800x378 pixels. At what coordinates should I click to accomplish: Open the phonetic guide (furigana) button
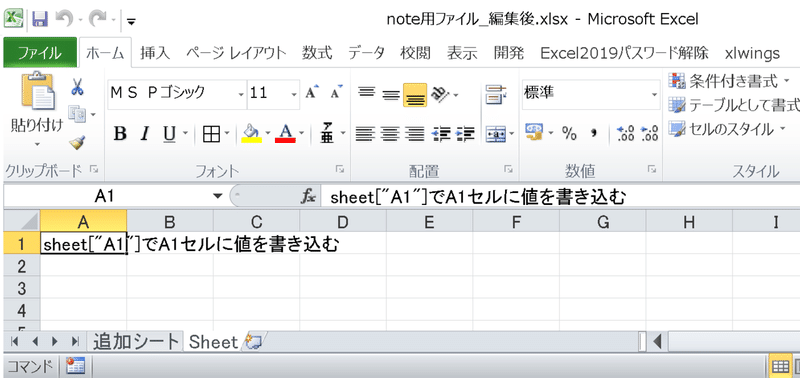[x=328, y=134]
